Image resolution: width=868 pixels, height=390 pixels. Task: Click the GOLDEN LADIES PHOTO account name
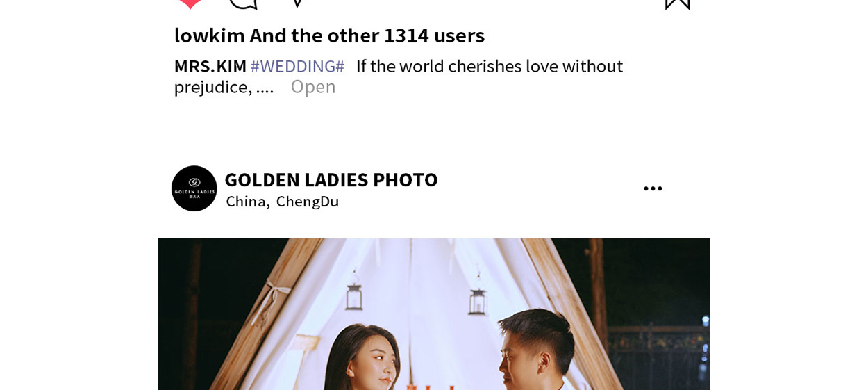331,179
